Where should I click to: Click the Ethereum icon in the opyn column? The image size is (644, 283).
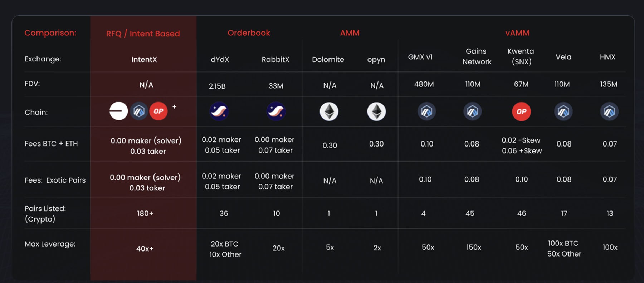pos(376,111)
